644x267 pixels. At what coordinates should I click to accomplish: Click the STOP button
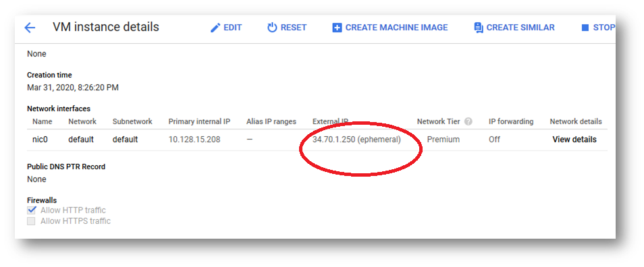click(598, 28)
